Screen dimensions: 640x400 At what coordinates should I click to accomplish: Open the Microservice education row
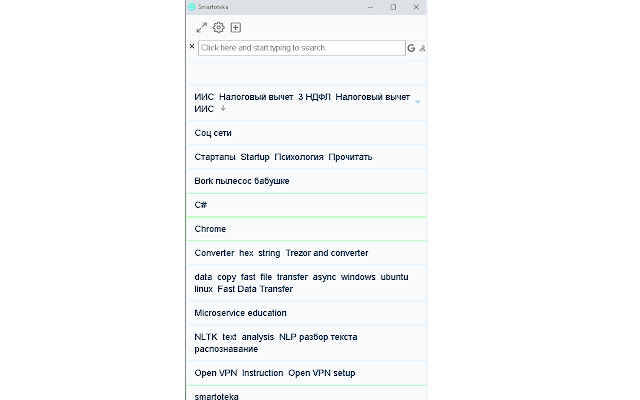307,313
